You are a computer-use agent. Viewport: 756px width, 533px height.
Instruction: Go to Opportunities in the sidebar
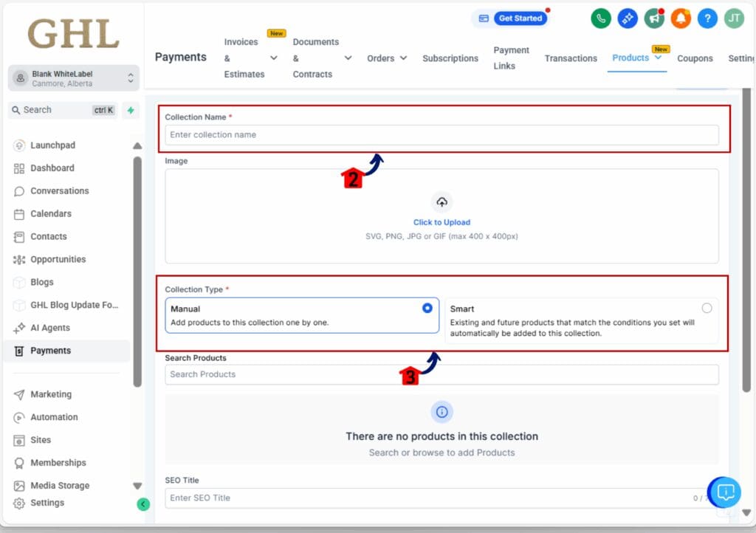coord(58,259)
